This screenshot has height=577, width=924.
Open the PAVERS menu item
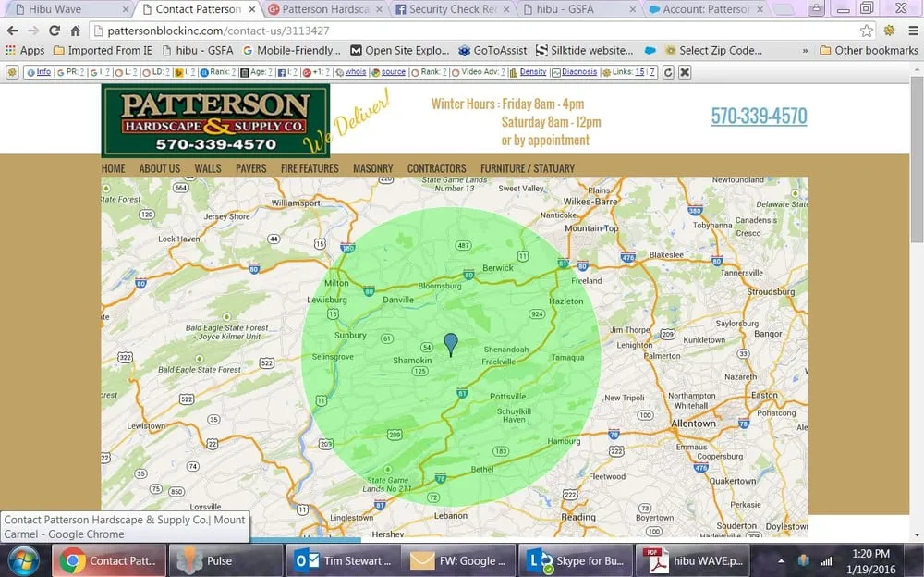250,168
